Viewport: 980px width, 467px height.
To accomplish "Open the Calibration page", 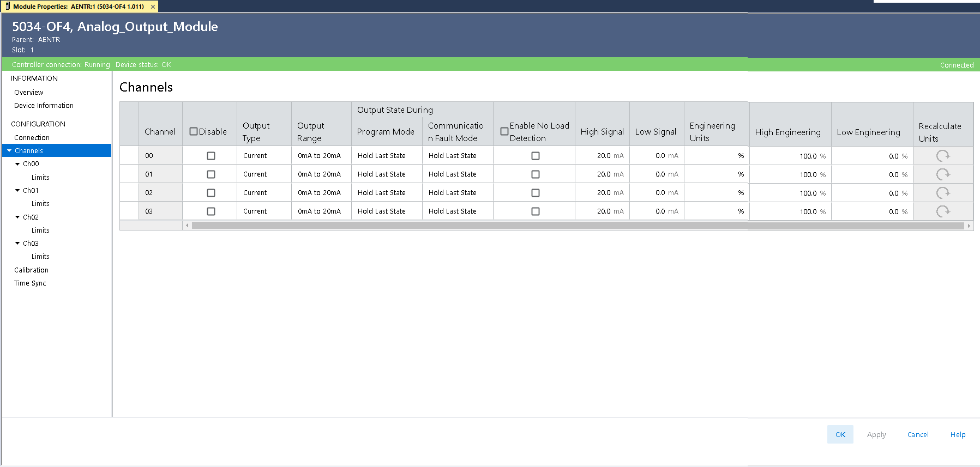I will coord(31,270).
